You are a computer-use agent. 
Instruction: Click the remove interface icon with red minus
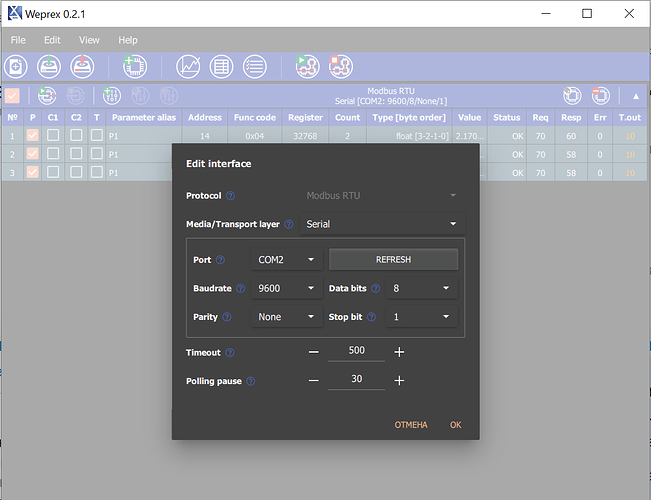[600, 96]
